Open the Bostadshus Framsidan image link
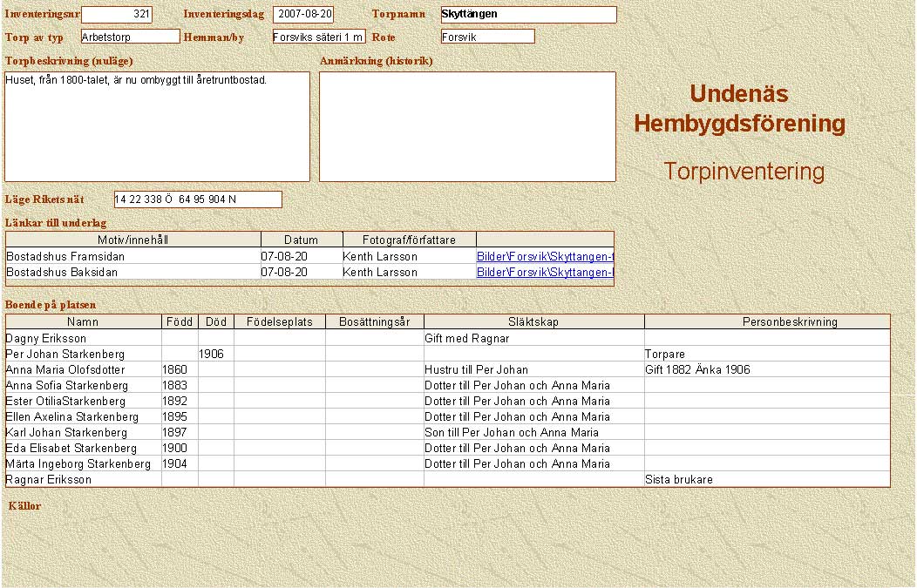This screenshot has height=588, width=917. (x=545, y=257)
